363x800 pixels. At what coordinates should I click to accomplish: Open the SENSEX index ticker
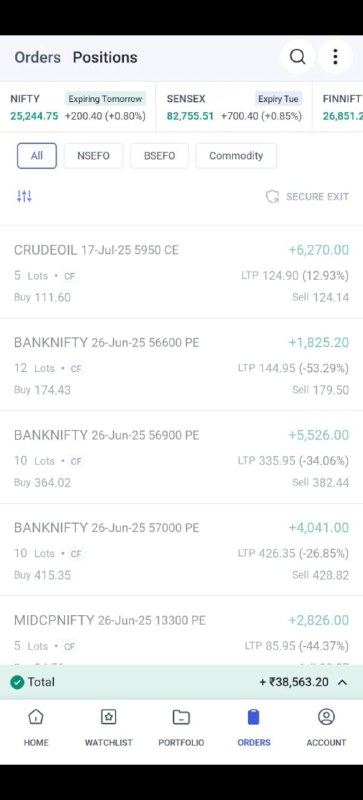pos(234,107)
